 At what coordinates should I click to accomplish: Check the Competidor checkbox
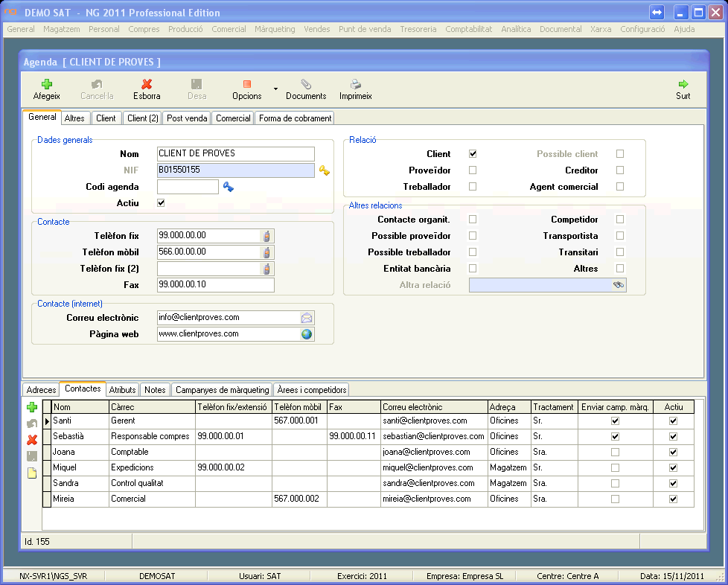coord(620,219)
